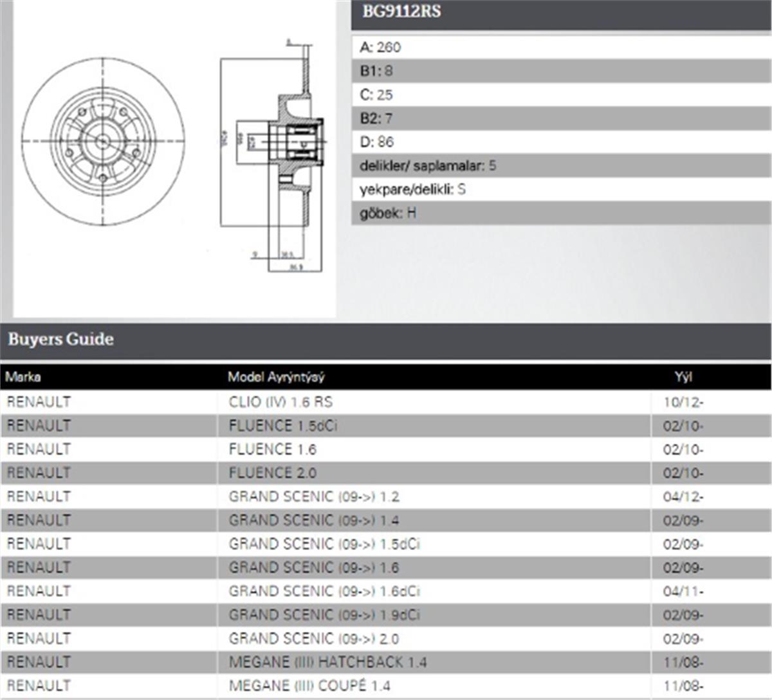Click the Marka column header
The height and width of the screenshot is (700, 772).
(23, 377)
